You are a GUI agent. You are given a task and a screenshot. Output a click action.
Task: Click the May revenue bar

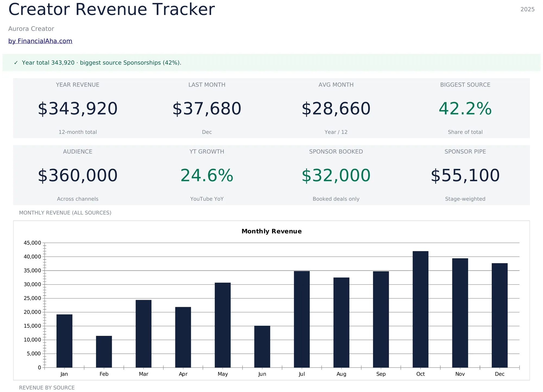tap(223, 325)
